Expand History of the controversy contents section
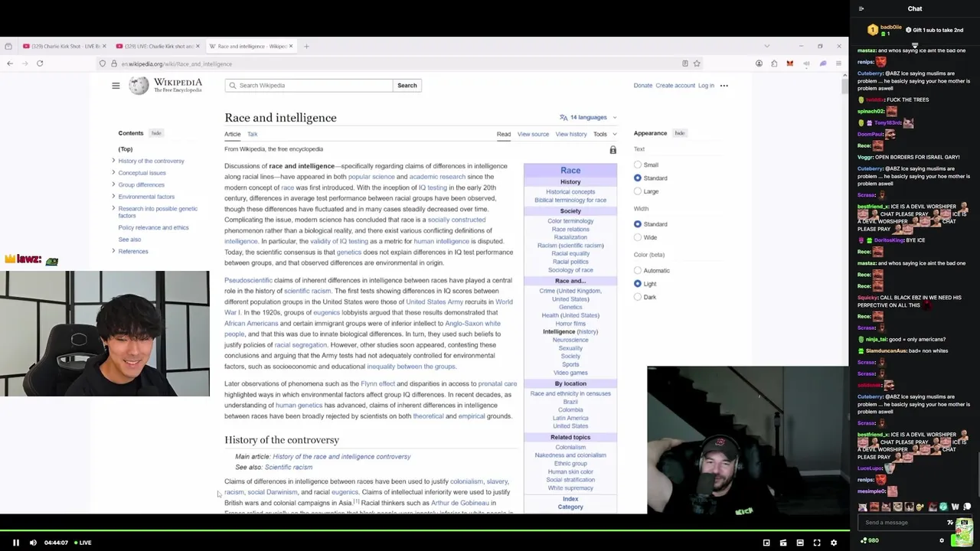This screenshot has width=980, height=551. click(113, 161)
